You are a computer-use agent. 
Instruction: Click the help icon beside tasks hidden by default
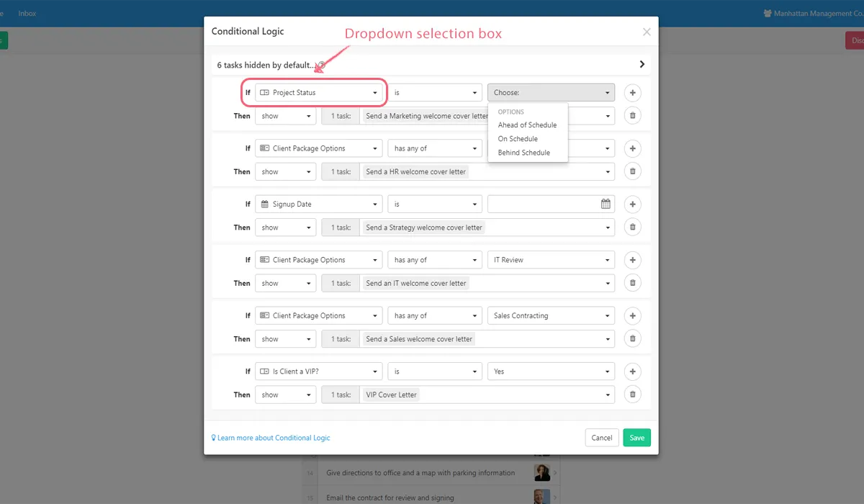(322, 66)
